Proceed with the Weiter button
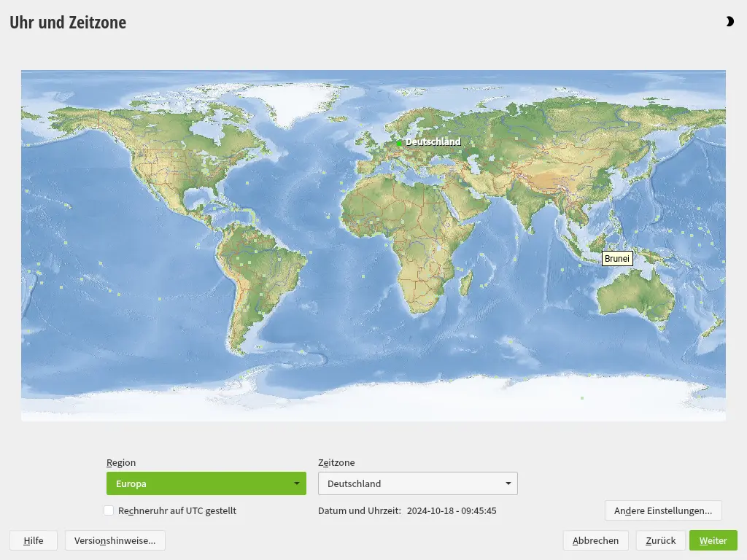The image size is (747, 560). 713,540
